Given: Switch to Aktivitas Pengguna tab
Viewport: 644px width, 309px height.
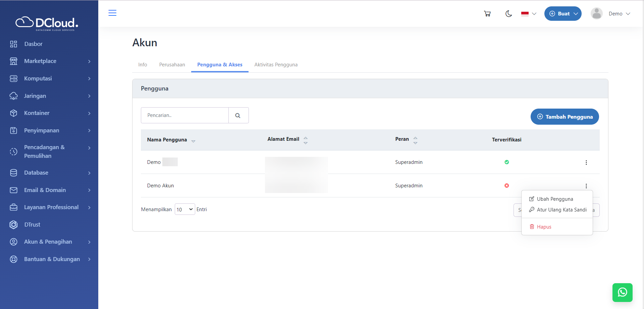Looking at the screenshot, I should pos(276,65).
